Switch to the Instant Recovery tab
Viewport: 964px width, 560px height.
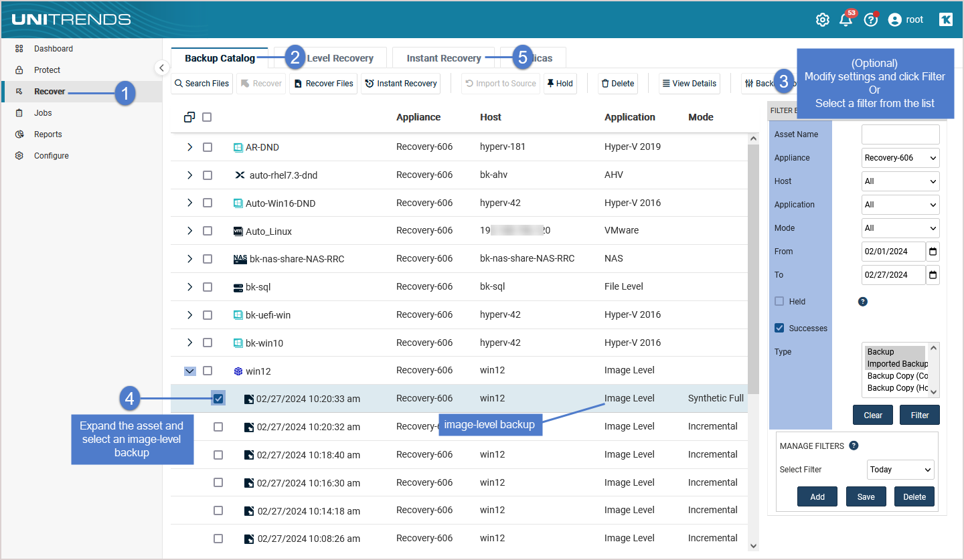tap(443, 58)
